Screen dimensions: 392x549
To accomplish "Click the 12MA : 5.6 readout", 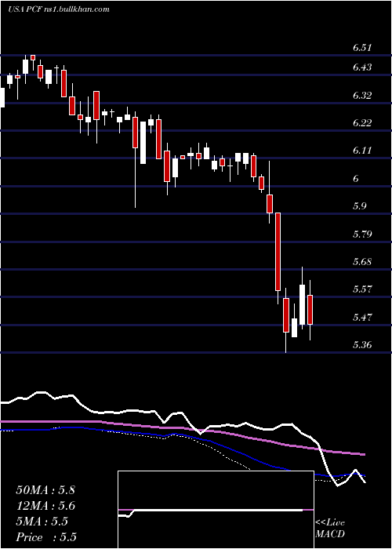I will tap(45, 506).
